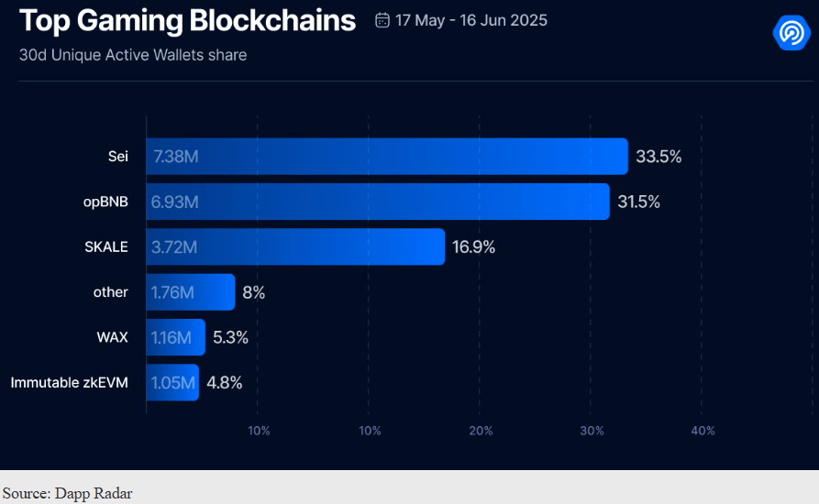Click the DappRadar logo icon
The image size is (819, 504).
pos(790,33)
